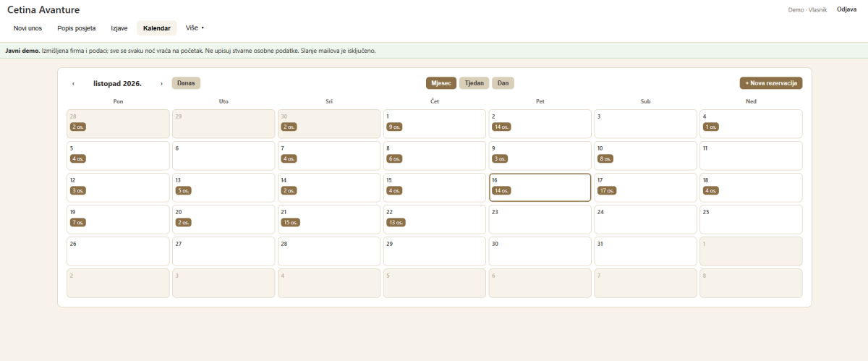This screenshot has width=868, height=361.
Task: Click the Odjava link
Action: [847, 9]
